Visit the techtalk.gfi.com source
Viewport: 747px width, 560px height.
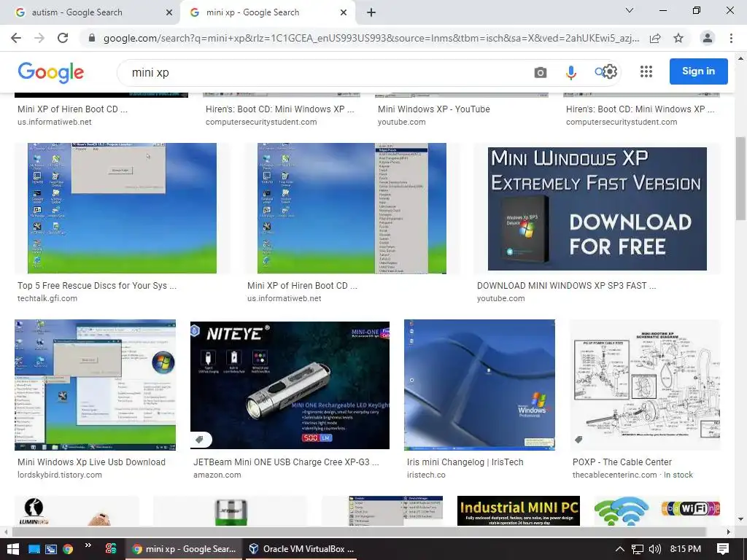pyautogui.click(x=47, y=298)
